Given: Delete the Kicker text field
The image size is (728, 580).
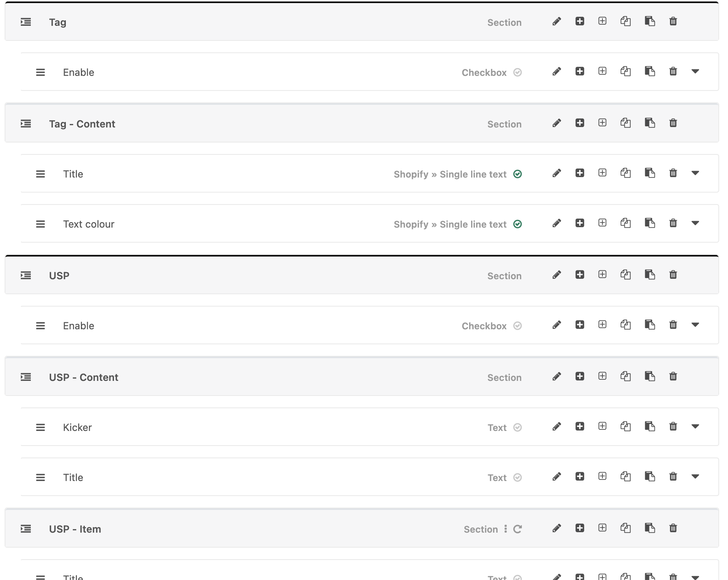Looking at the screenshot, I should [x=673, y=427].
